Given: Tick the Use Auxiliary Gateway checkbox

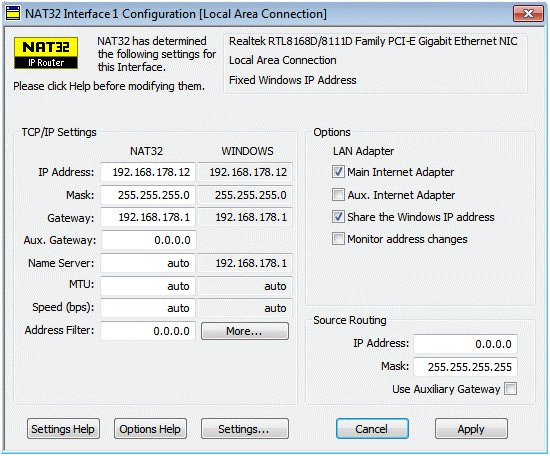Looking at the screenshot, I should click(510, 389).
